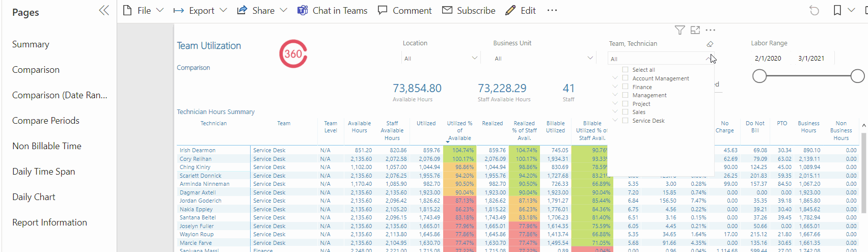Click the 360 logo image
This screenshot has height=252, width=868.
293,54
